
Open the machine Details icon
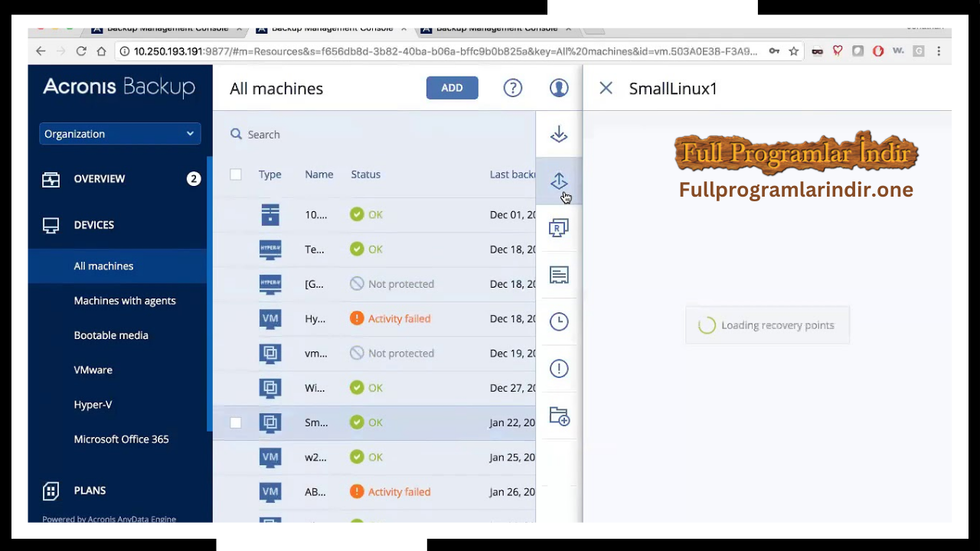click(559, 275)
